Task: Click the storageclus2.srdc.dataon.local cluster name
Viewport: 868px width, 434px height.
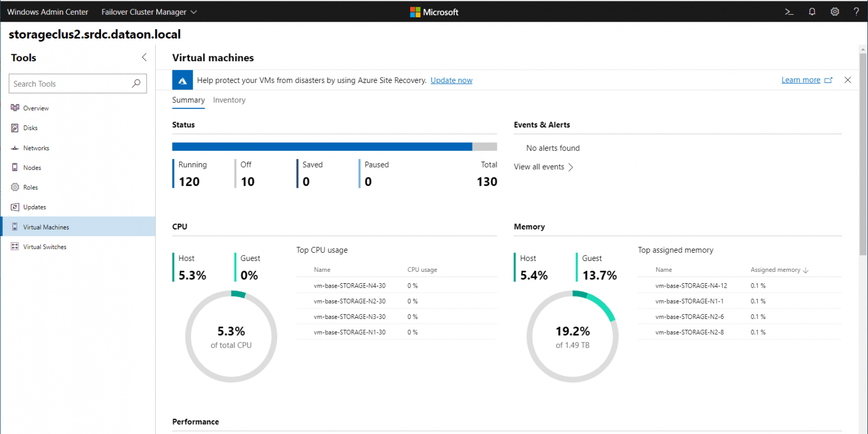Action: click(x=95, y=34)
